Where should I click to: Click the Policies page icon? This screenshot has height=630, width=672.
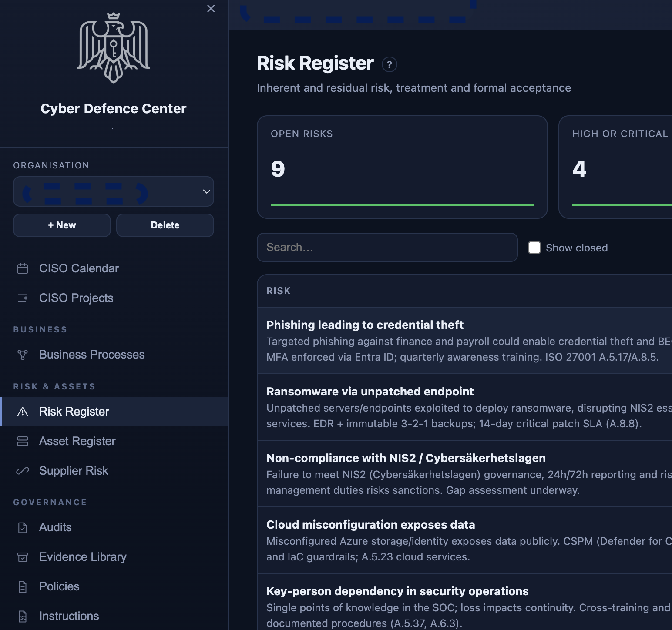tap(23, 586)
